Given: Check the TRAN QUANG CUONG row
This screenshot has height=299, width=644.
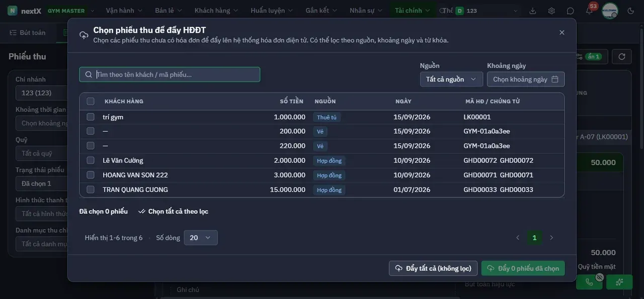Looking at the screenshot, I should pyautogui.click(x=91, y=189).
